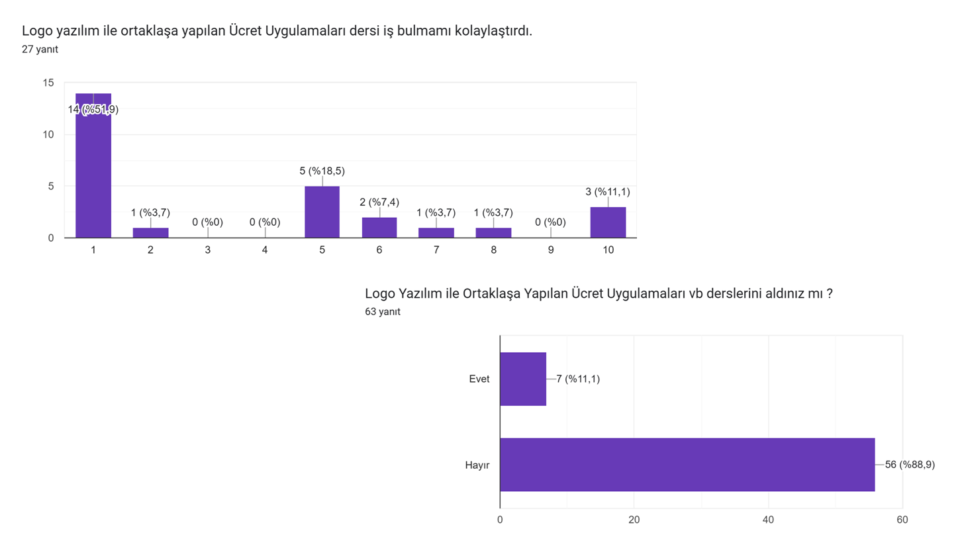Click the "56 (%88,9)" data label
The height and width of the screenshot is (560, 966).
click(x=910, y=465)
